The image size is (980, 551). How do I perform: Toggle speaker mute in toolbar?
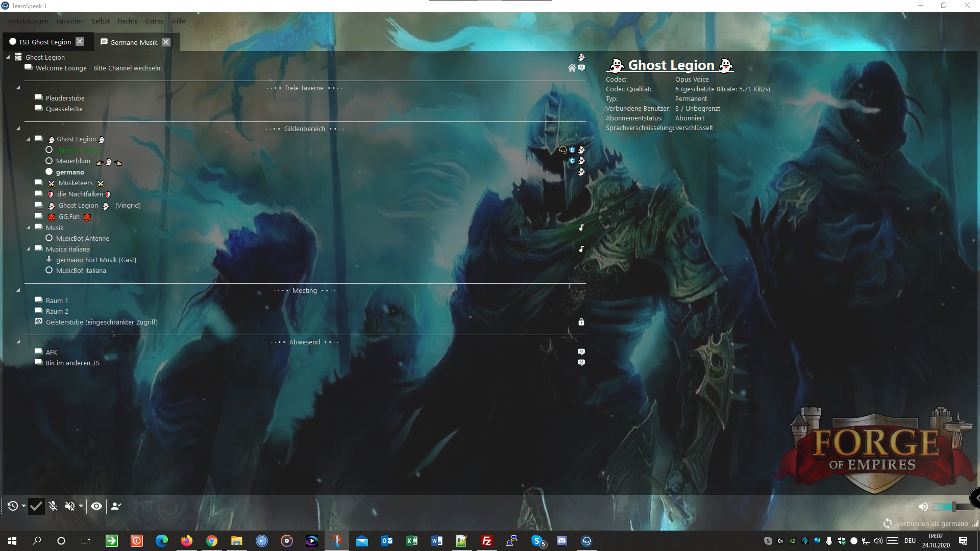70,506
